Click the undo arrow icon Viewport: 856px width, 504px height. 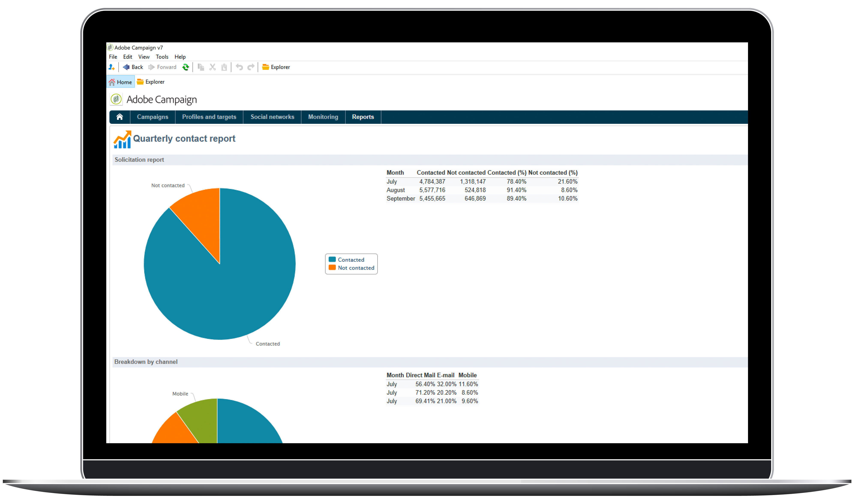pyautogui.click(x=239, y=67)
